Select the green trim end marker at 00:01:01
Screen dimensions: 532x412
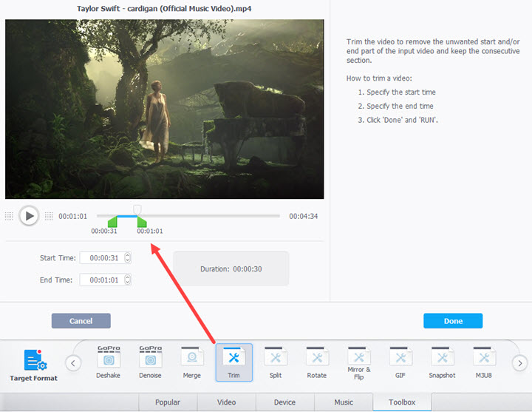point(142,222)
